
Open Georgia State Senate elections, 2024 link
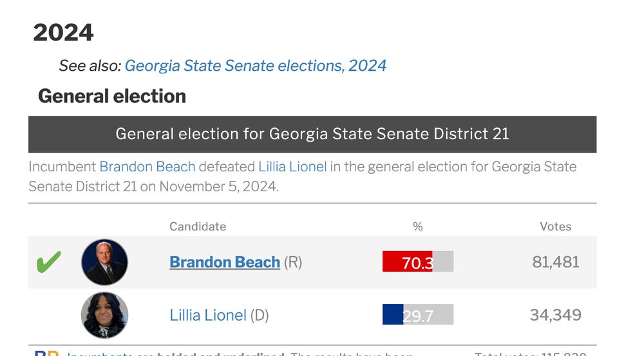click(256, 65)
